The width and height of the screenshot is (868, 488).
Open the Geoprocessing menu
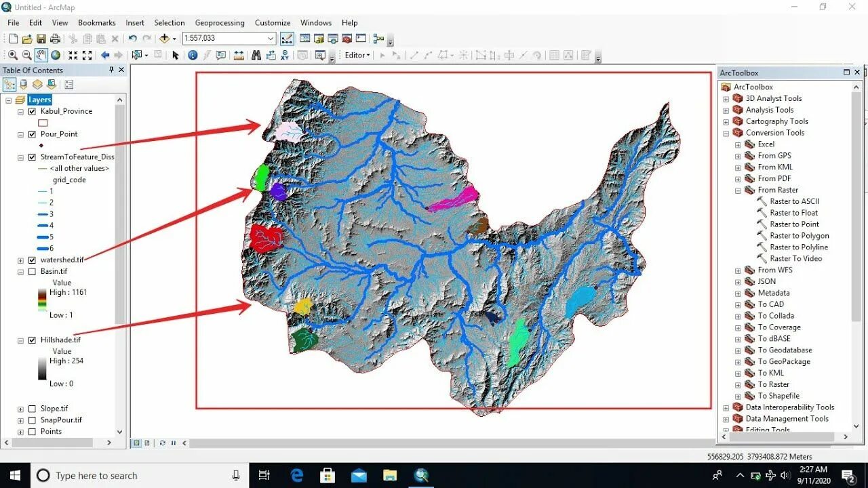tap(220, 23)
